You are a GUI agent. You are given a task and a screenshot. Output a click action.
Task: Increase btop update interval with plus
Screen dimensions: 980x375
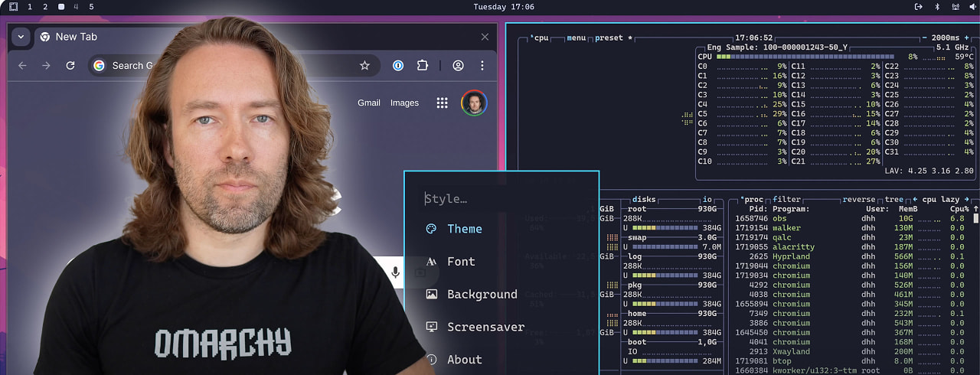point(967,37)
